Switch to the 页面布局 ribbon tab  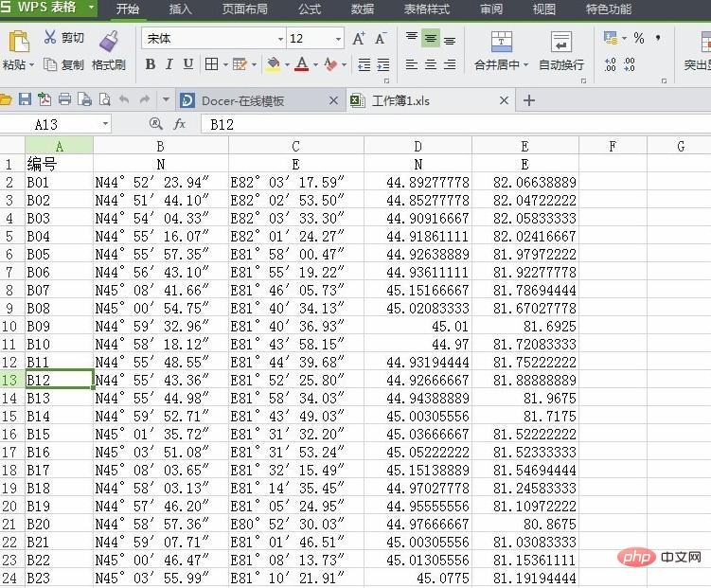pos(244,9)
